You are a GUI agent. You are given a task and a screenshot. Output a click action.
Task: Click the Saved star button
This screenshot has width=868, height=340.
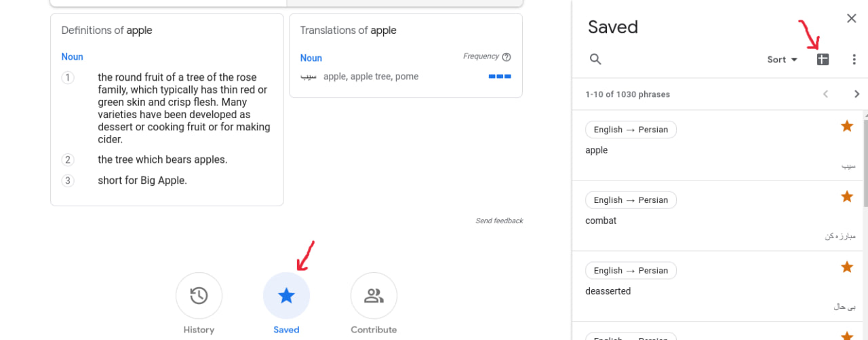coord(286,296)
